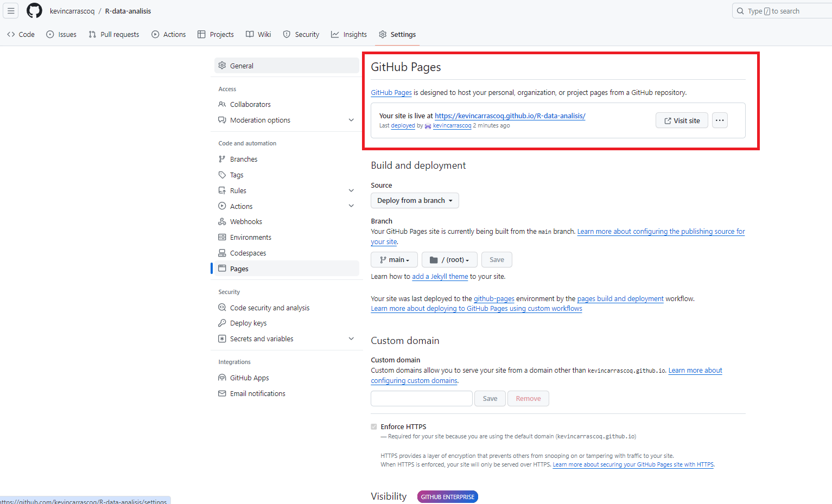Viewport: 832px width, 504px height.
Task: Open the Projects tab
Action: tap(215, 34)
